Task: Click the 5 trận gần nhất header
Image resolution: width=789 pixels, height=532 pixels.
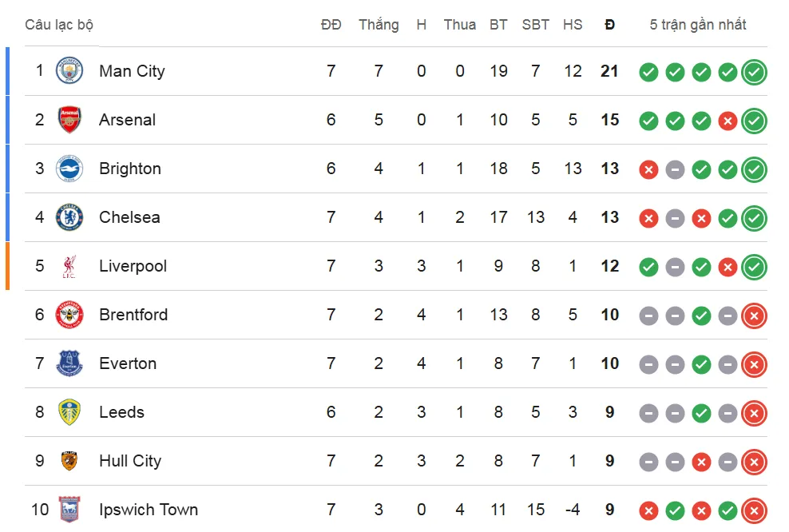Action: click(698, 25)
